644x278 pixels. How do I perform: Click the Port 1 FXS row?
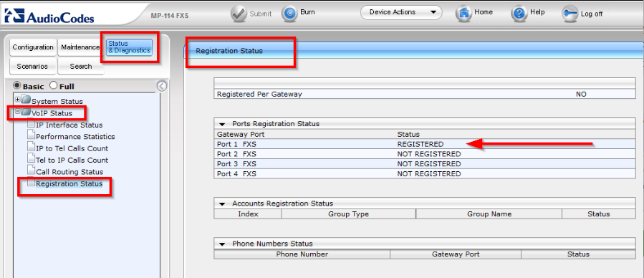click(425, 144)
